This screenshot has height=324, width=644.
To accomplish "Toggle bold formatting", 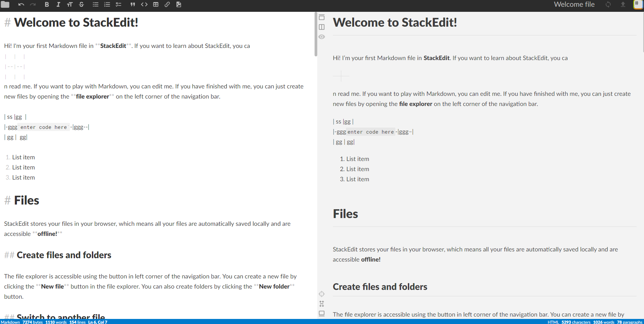I will (47, 4).
